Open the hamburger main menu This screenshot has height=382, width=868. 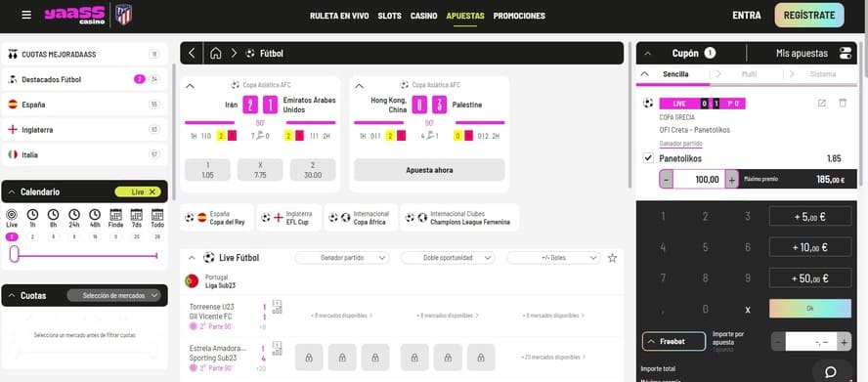pos(26,15)
